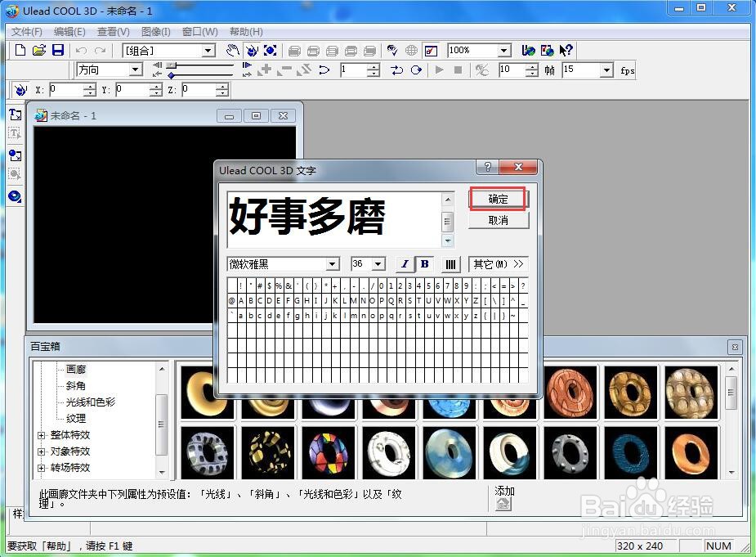Click the Insert Graphics tool in sidebar

(x=15, y=155)
